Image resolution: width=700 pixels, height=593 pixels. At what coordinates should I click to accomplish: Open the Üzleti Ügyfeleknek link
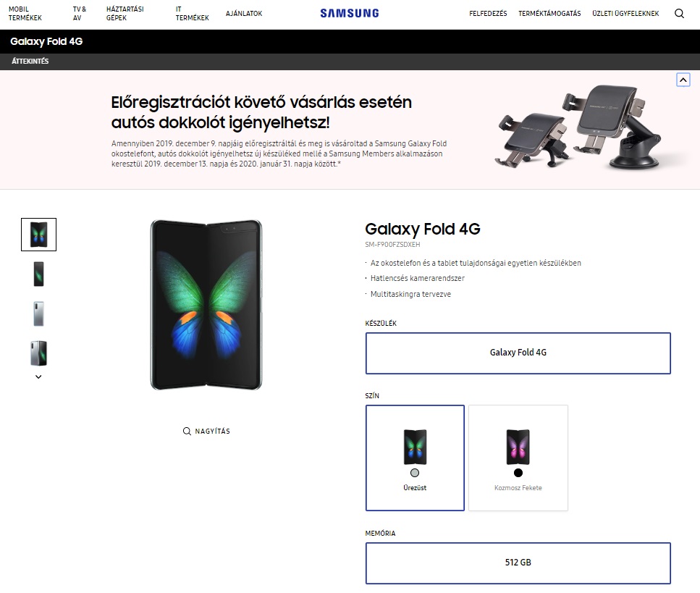coord(625,13)
